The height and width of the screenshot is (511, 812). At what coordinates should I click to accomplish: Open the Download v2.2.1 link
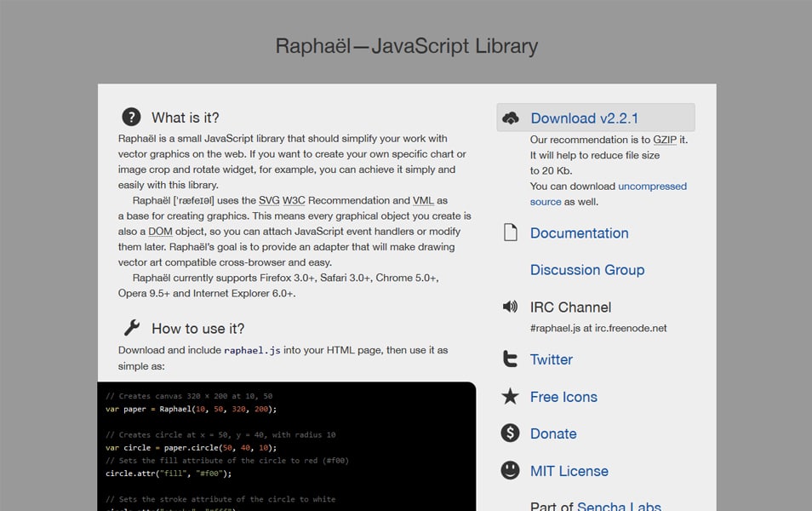(584, 118)
